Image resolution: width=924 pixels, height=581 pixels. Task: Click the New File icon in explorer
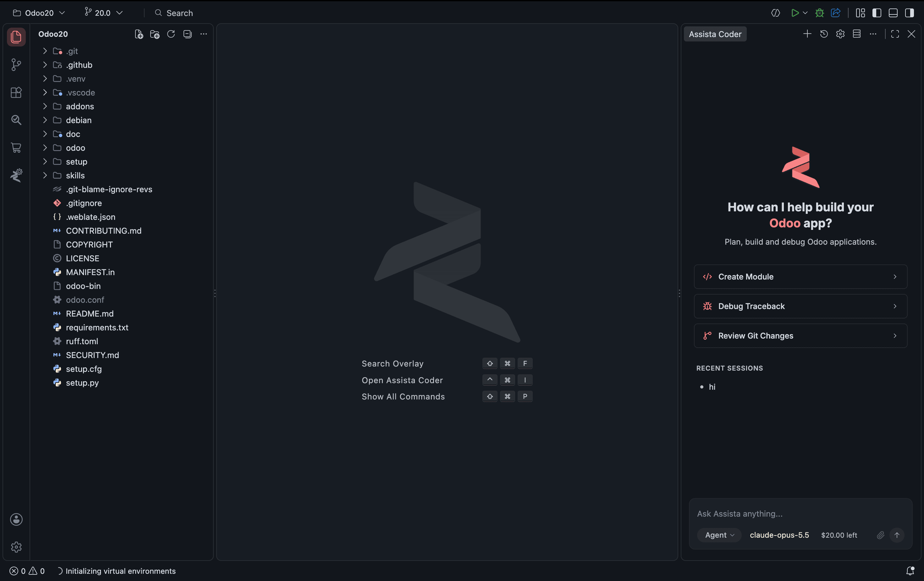pos(139,34)
